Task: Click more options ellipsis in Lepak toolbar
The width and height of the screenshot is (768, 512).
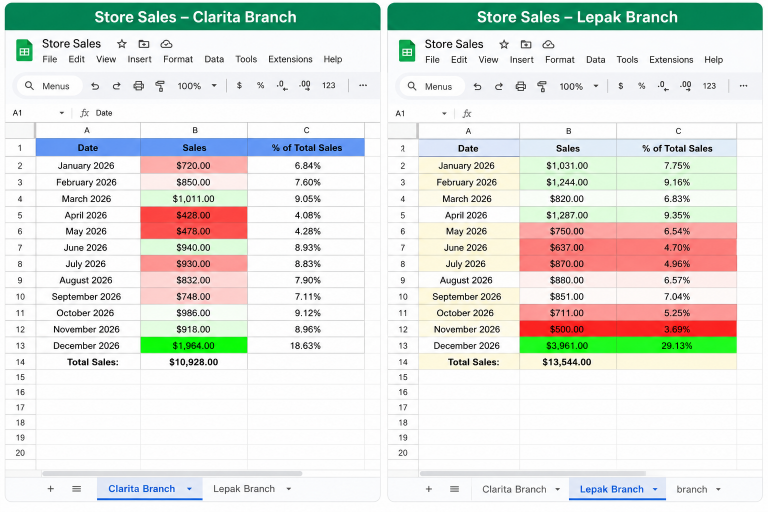Action: click(744, 86)
